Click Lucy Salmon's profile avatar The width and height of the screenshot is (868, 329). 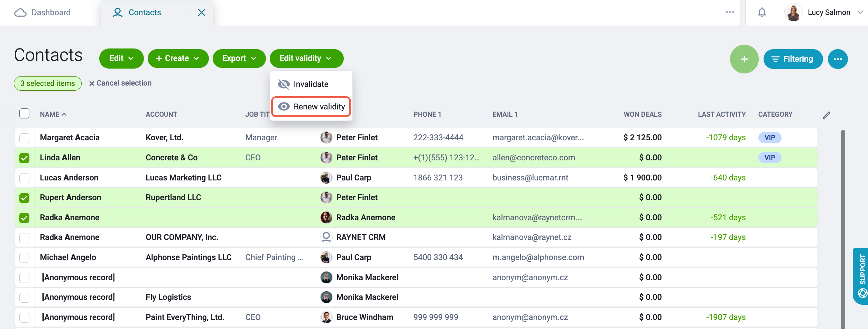coord(793,12)
